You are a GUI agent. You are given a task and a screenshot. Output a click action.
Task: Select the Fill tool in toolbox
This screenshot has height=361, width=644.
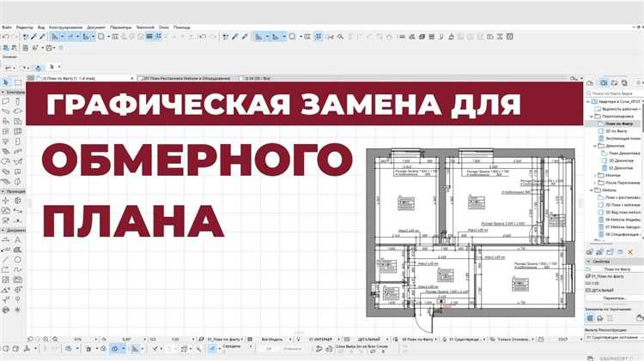18,250
